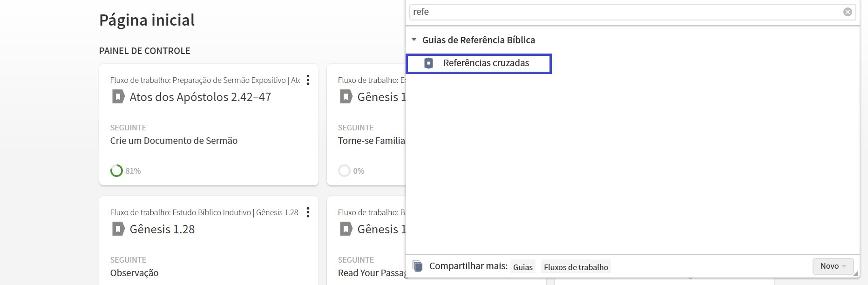This screenshot has width=868, height=285.
Task: Click workflow icon beside Atos dos Apóstolos 2.42–47
Action: click(x=118, y=97)
